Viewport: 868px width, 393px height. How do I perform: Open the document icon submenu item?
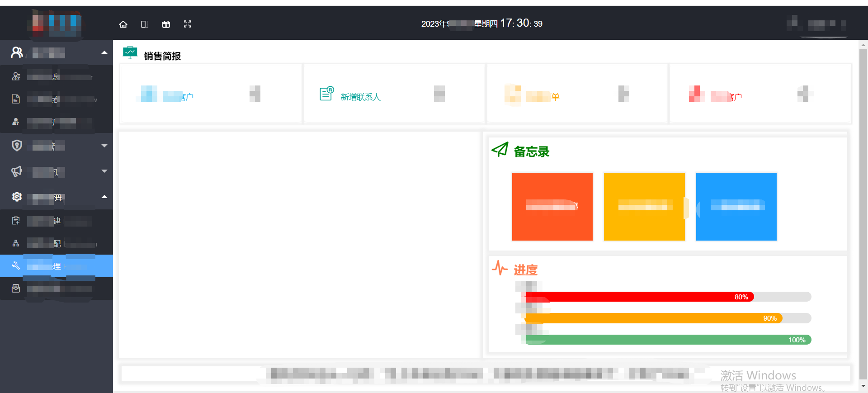tap(16, 99)
